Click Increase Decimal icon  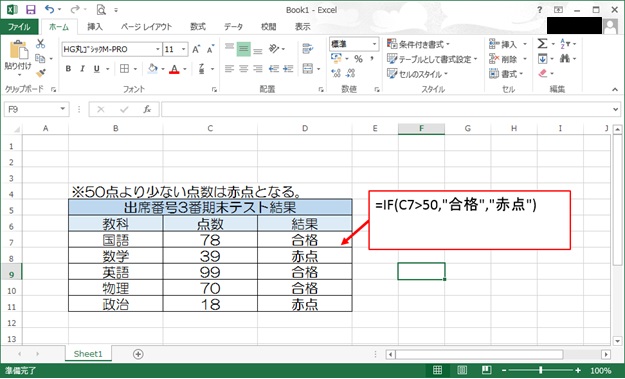(336, 73)
